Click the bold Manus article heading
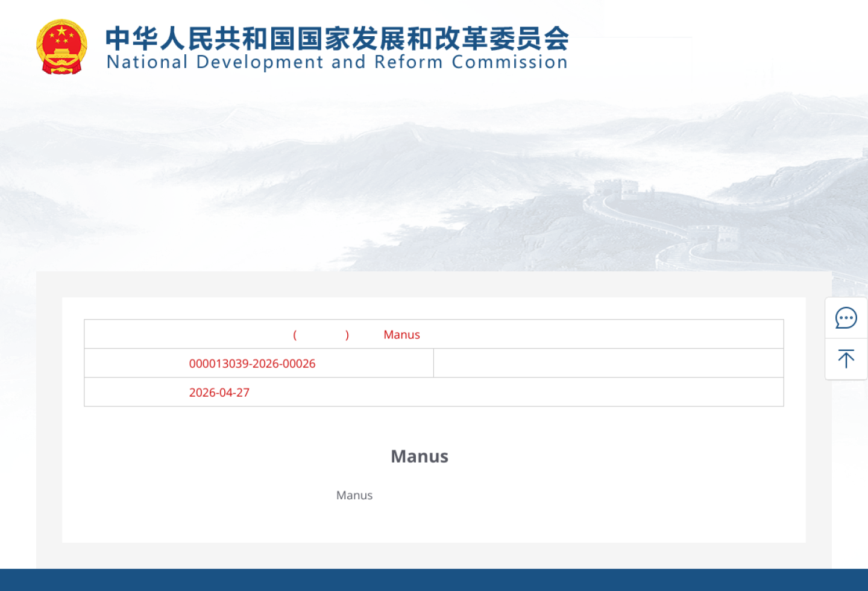The width and height of the screenshot is (868, 591). tap(420, 457)
